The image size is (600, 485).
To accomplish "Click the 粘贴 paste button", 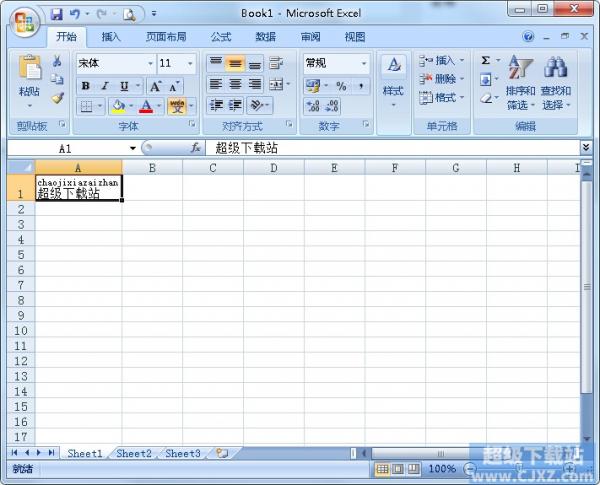I will [30, 80].
